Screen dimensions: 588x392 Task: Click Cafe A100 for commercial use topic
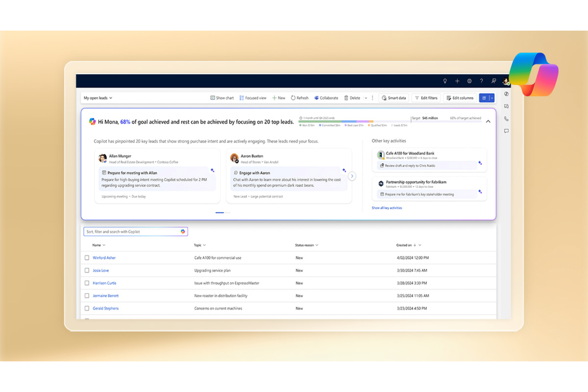[218, 258]
